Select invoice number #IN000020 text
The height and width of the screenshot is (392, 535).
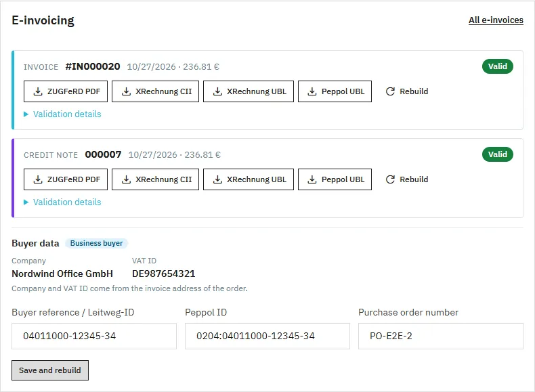point(93,66)
